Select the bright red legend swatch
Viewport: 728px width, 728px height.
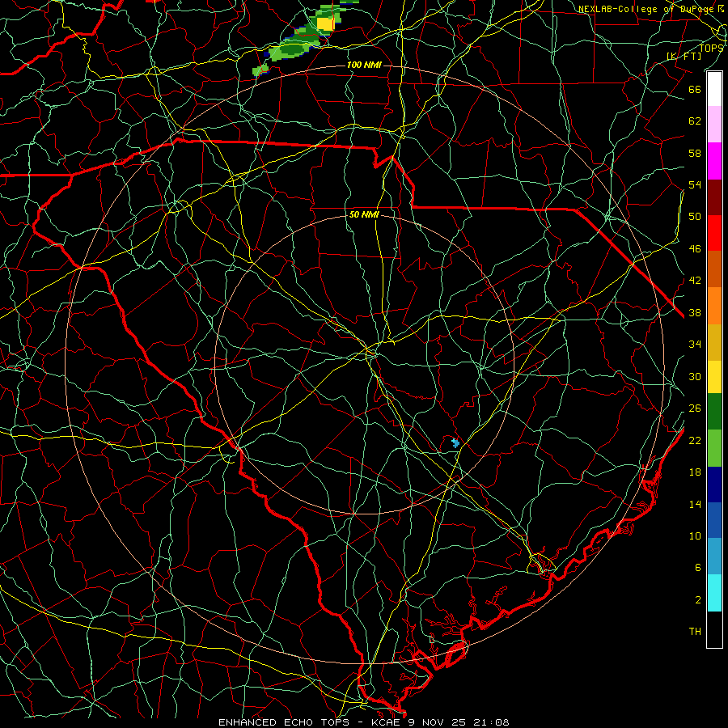714,233
